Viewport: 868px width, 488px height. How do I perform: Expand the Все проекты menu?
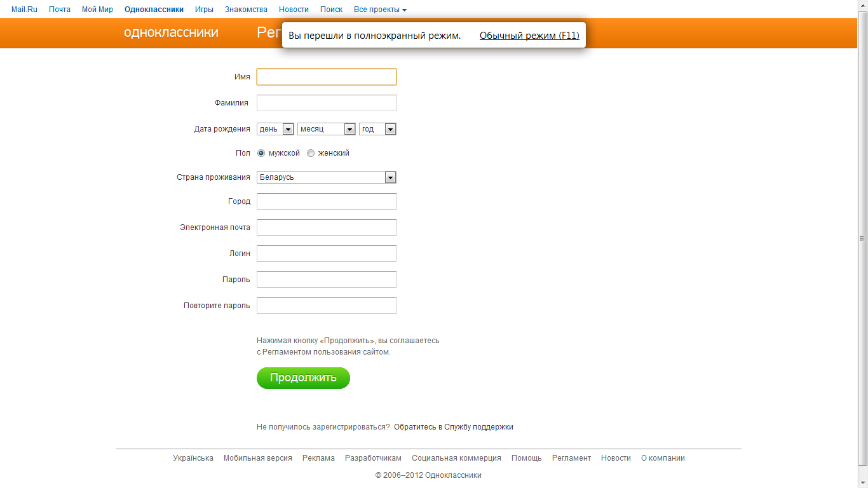(x=380, y=10)
